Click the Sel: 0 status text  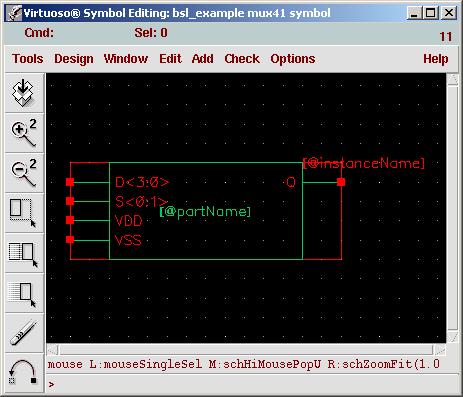click(x=151, y=33)
